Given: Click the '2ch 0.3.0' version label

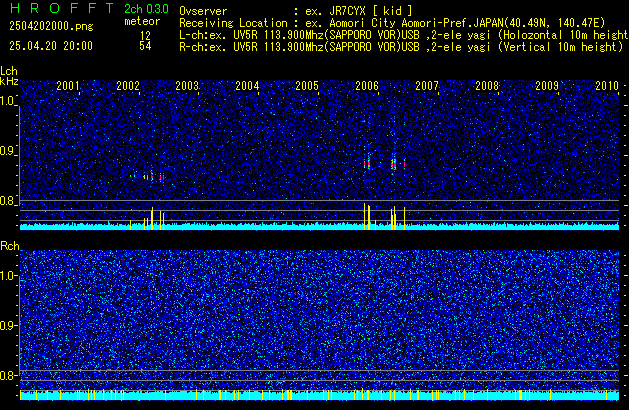Looking at the screenshot, I should [x=146, y=9].
